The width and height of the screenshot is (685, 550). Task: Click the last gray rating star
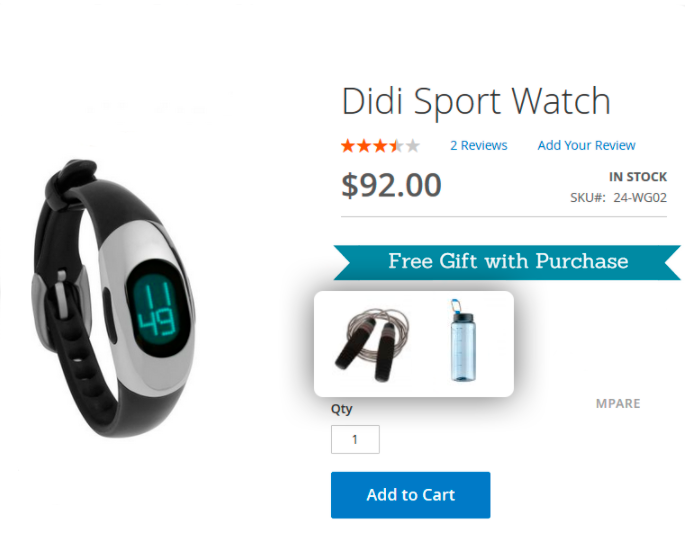[x=413, y=145]
